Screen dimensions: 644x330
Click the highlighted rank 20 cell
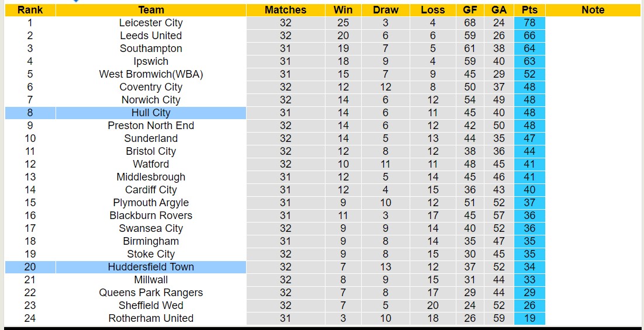coord(30,267)
